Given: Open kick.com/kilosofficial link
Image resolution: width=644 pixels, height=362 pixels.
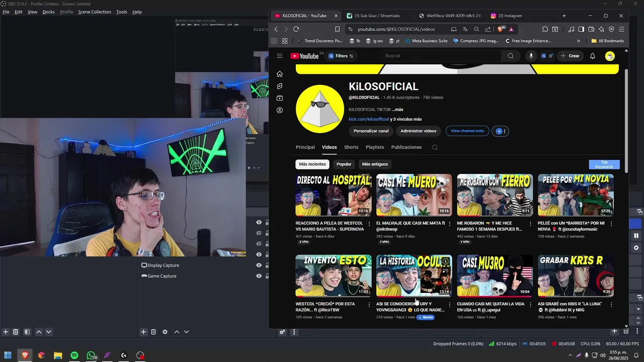Looking at the screenshot, I should (x=369, y=119).
